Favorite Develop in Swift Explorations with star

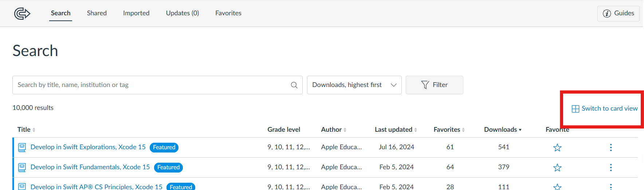[x=557, y=147]
